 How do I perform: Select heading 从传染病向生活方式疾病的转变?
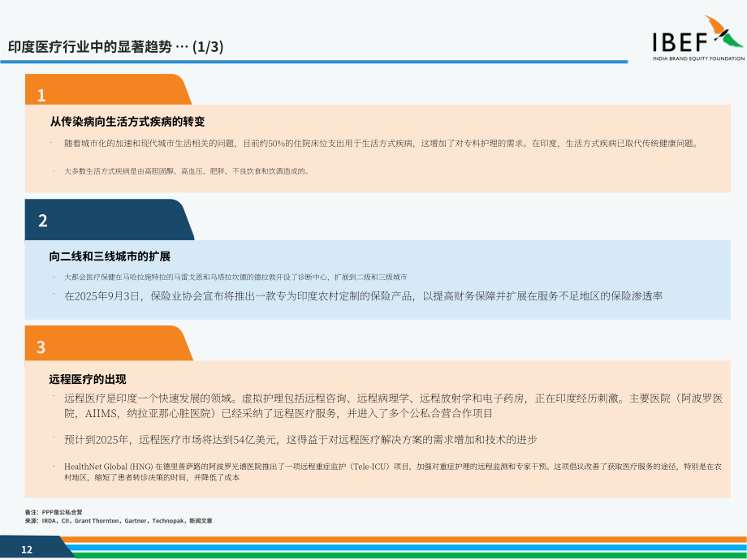(127, 122)
